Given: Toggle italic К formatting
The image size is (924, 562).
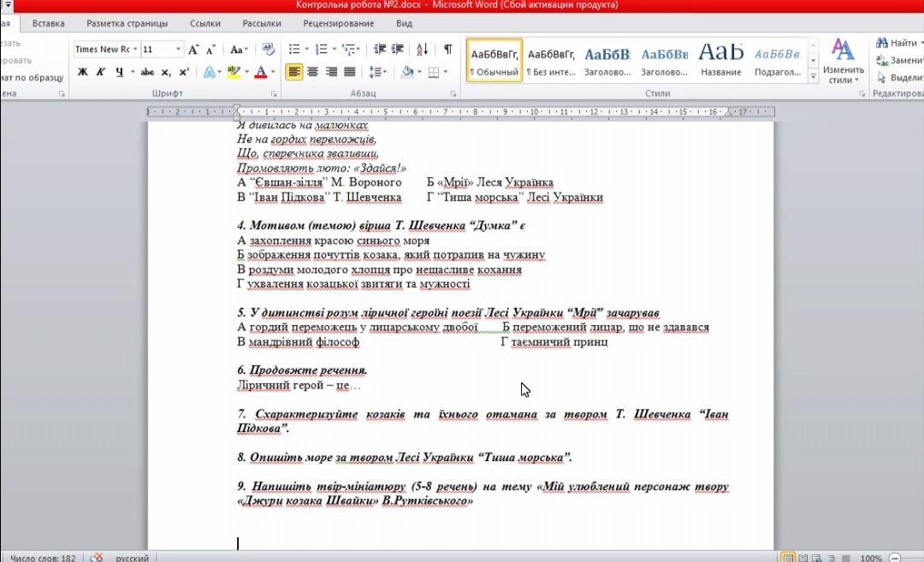Looking at the screenshot, I should tap(101, 72).
